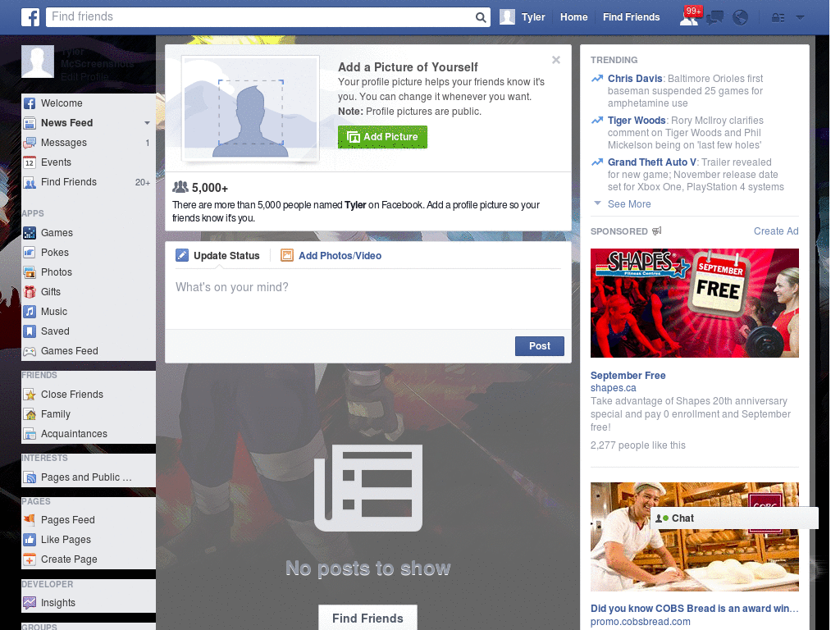This screenshot has width=840, height=630.
Task: Expand See More trending topics
Action: (629, 204)
